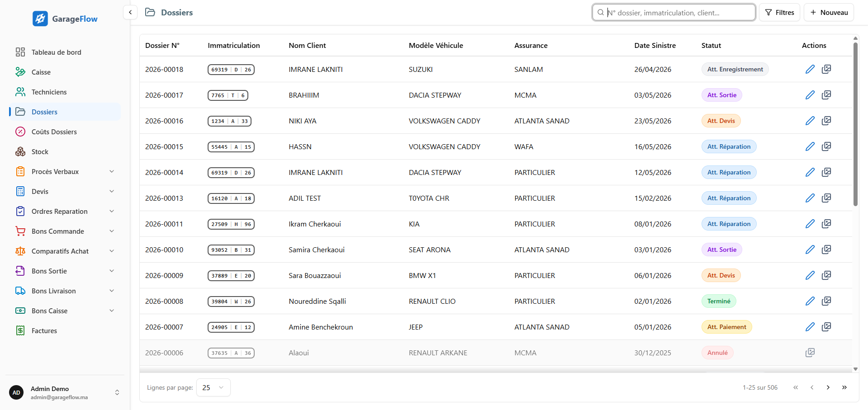Duplicate dossier 2026-00007 using the copy icon
Image resolution: width=868 pixels, height=410 pixels.
click(826, 327)
